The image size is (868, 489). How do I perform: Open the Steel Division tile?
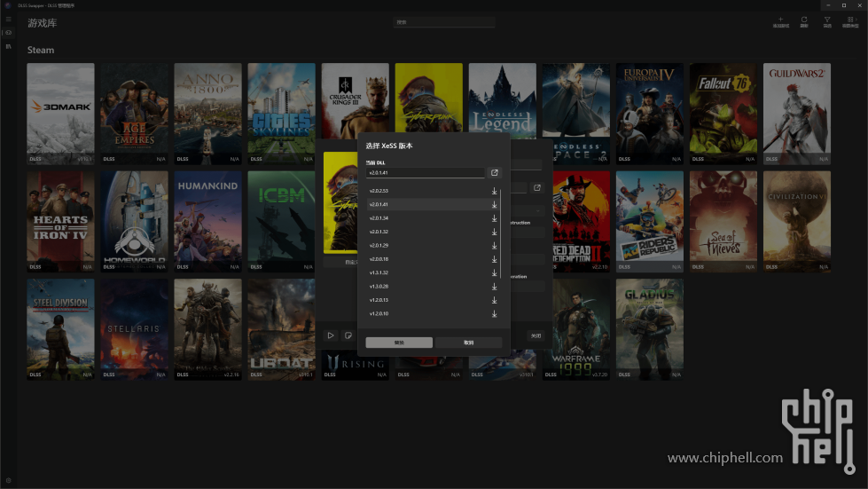pyautogui.click(x=61, y=329)
